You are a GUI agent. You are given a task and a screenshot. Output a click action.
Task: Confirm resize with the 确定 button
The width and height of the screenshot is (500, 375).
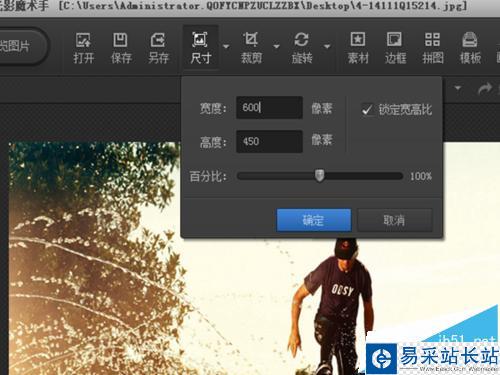tap(314, 220)
